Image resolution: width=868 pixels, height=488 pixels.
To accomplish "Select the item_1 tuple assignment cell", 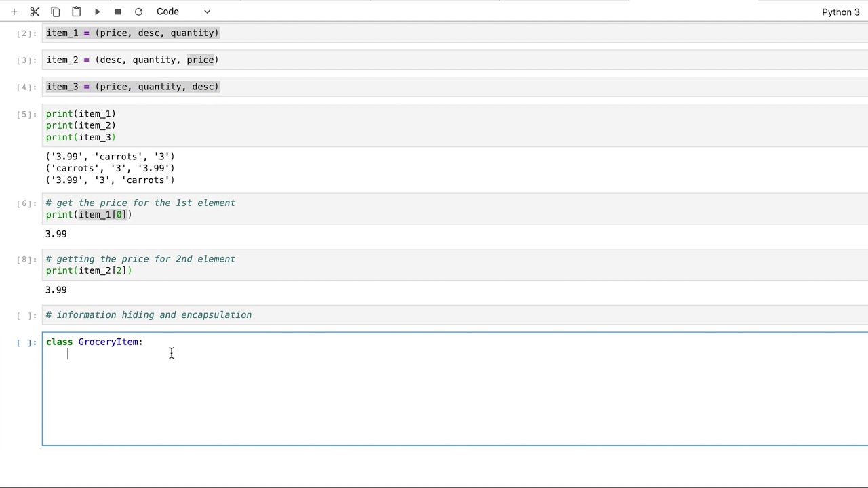I will pos(455,33).
